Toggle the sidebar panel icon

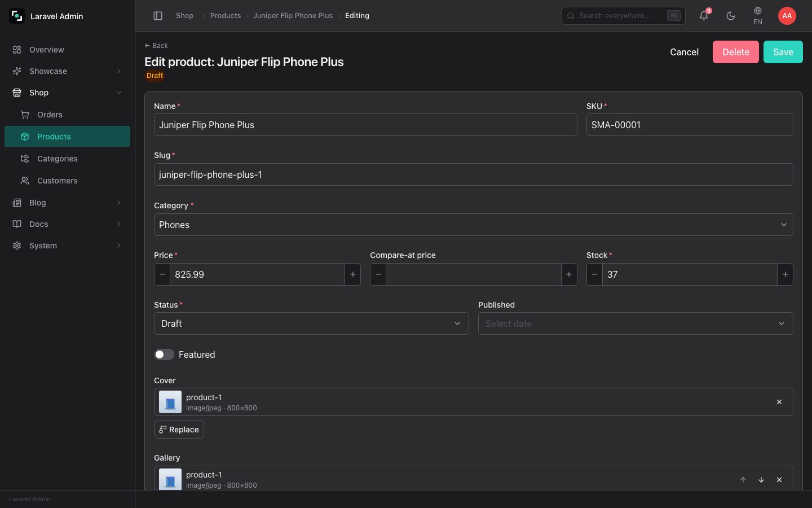158,16
